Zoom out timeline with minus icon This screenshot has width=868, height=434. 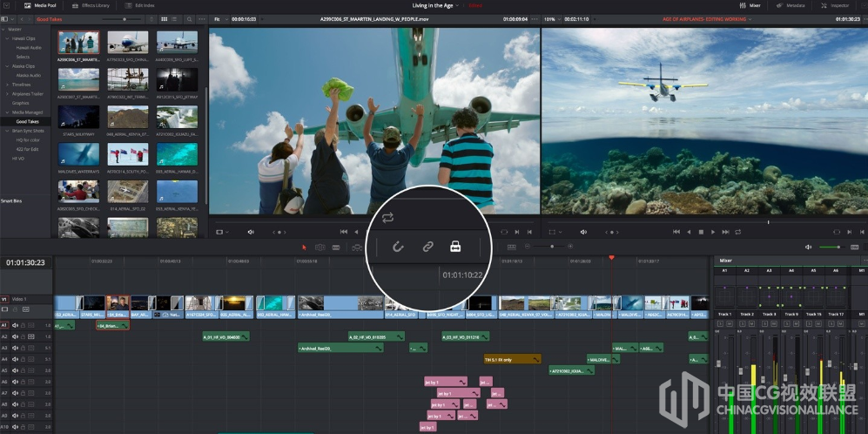click(528, 247)
